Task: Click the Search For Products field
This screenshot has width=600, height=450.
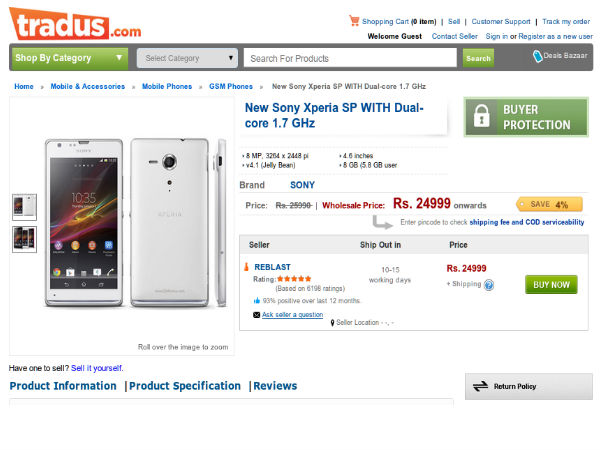Action: pyautogui.click(x=352, y=58)
